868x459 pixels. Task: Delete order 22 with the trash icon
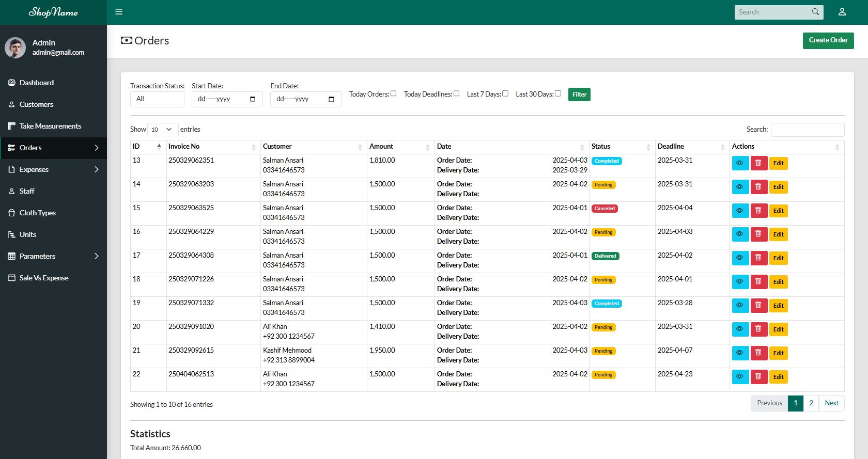pyautogui.click(x=758, y=377)
